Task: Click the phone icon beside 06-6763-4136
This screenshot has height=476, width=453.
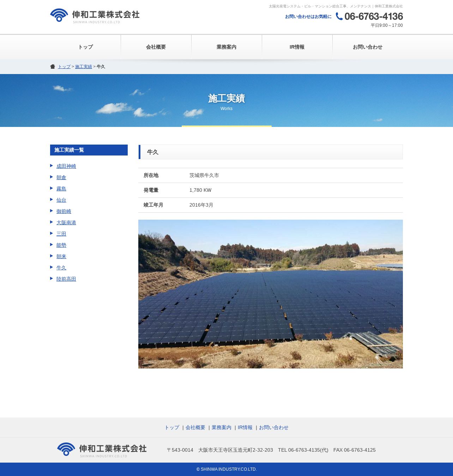Action: coord(339,16)
